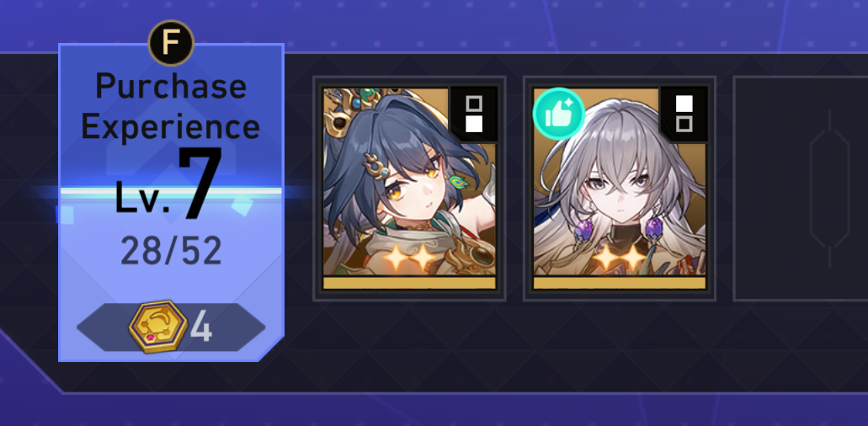Purchase the dark blue-haired character card
868x426 pixels.
(409, 189)
